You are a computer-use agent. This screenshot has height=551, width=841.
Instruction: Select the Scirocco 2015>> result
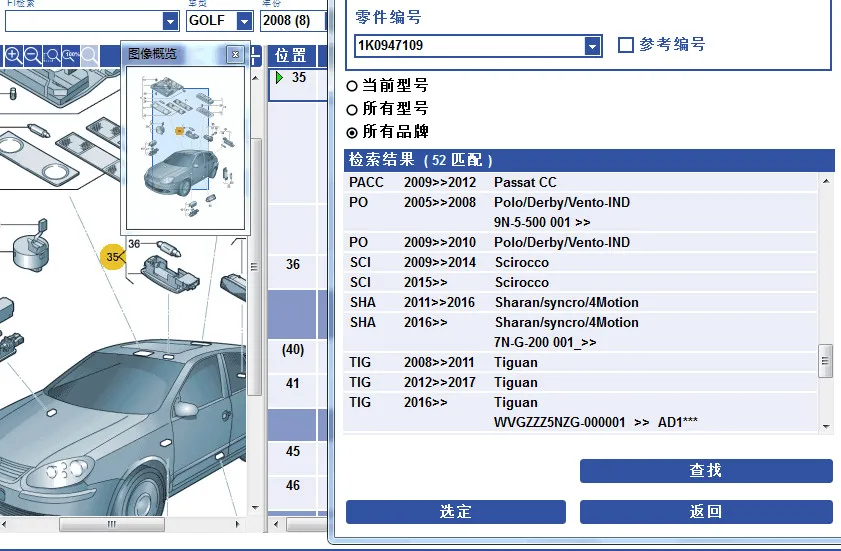[x=580, y=282]
